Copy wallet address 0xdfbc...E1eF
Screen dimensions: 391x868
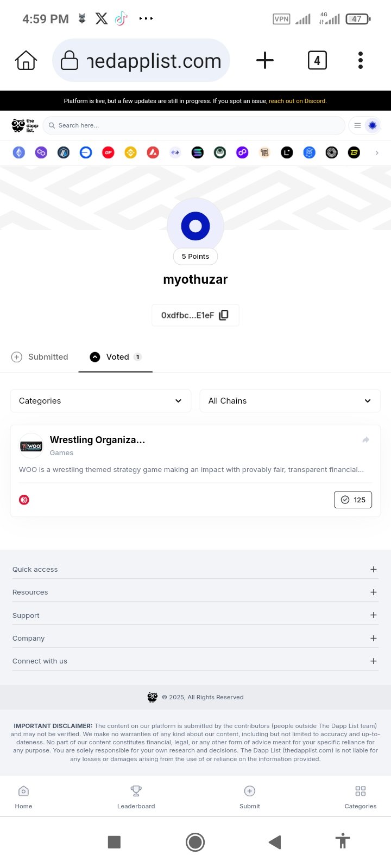click(x=224, y=315)
